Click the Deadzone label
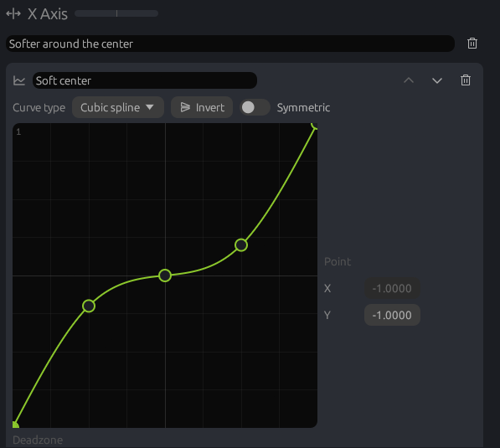The width and height of the screenshot is (500, 448). pyautogui.click(x=38, y=440)
